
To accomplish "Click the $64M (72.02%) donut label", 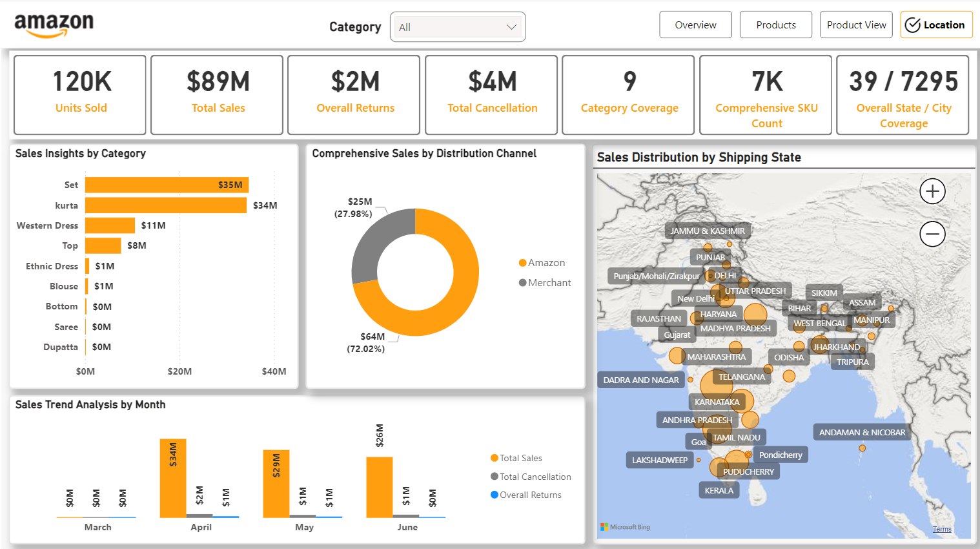I will coord(365,342).
